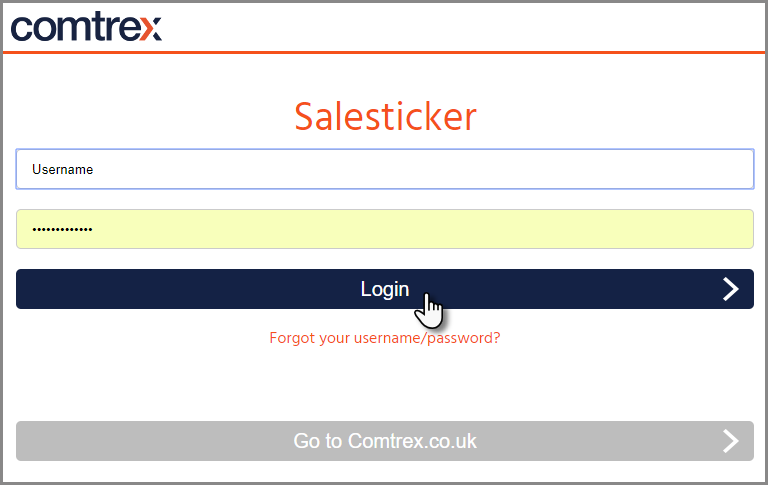Click the Username placeholder text
Viewport: 768px width, 485px height.
(63, 170)
